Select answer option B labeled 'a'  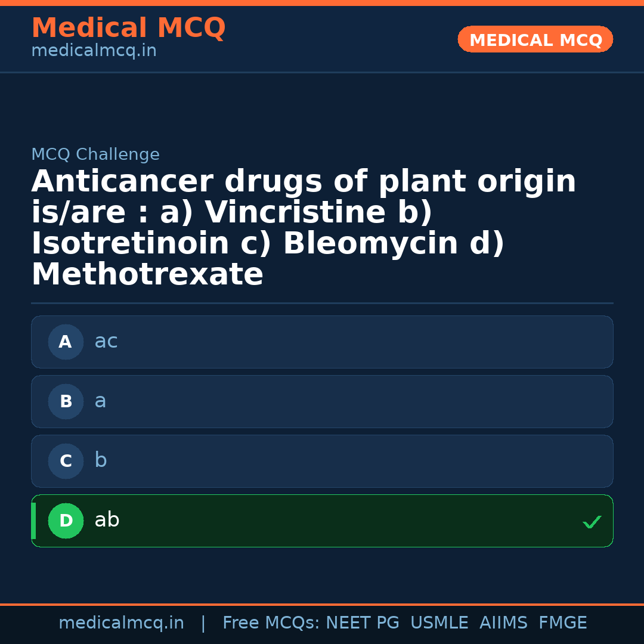(x=322, y=401)
